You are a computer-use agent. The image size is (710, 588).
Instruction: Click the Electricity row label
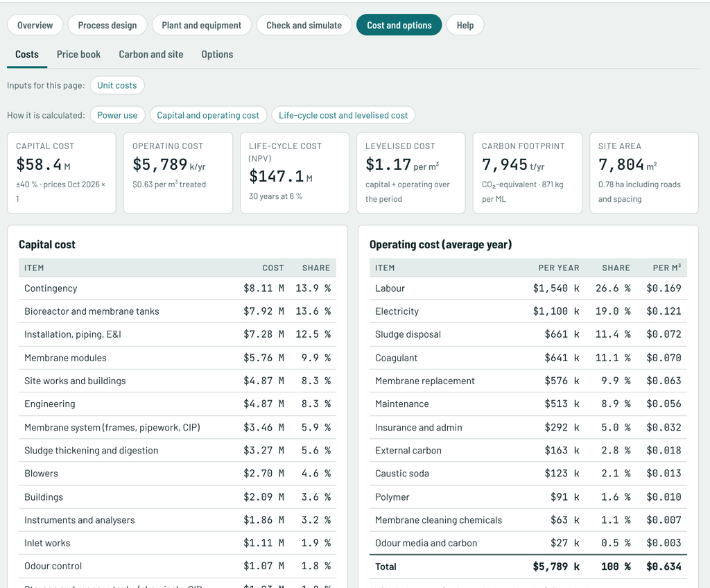point(397,311)
